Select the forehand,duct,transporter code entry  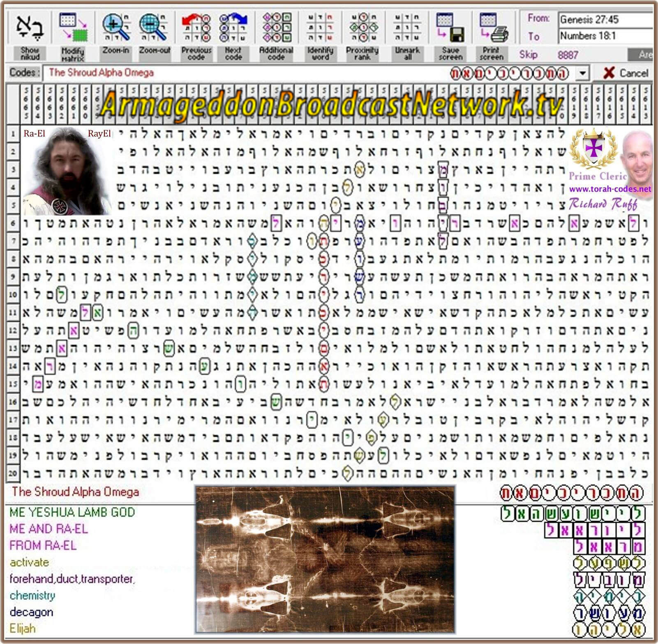click(x=72, y=579)
